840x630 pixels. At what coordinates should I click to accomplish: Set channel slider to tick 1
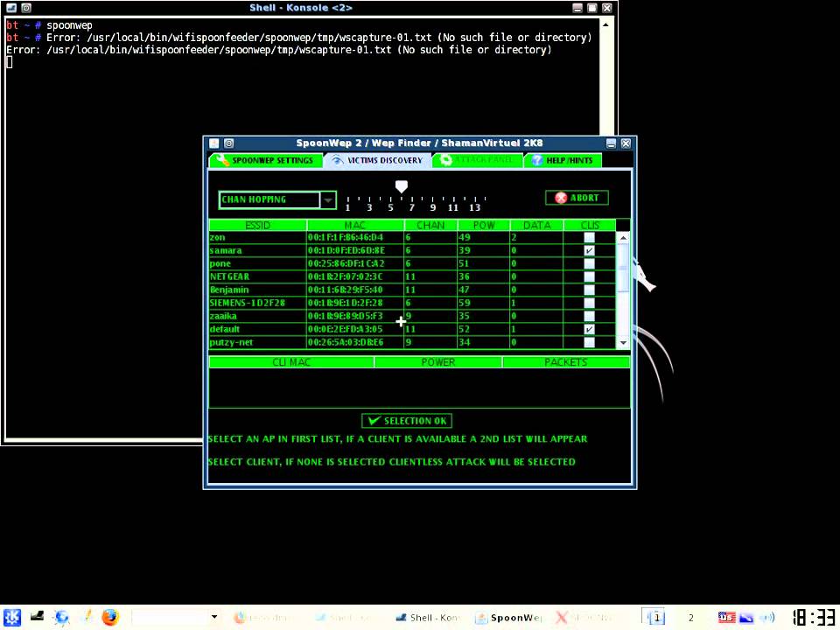(347, 203)
